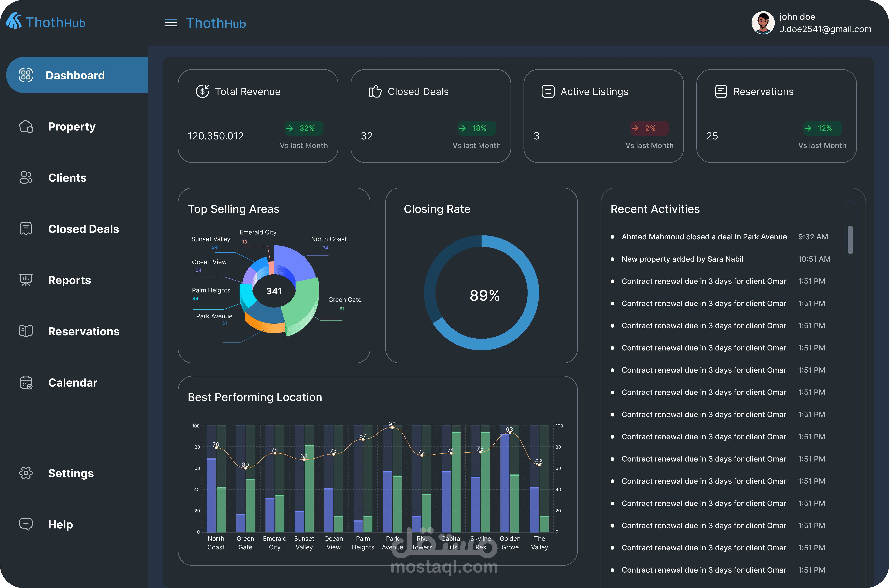Click the Calendar icon in sidebar
Image resolution: width=889 pixels, height=588 pixels.
click(26, 383)
